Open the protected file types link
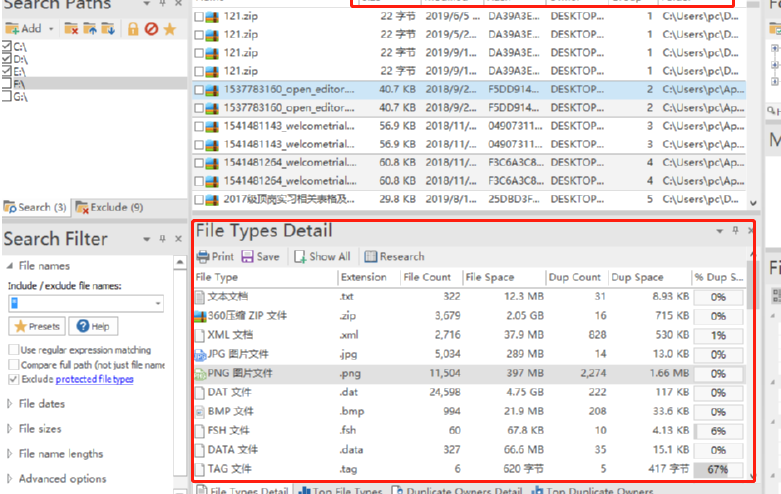The image size is (781, 494). point(95,379)
